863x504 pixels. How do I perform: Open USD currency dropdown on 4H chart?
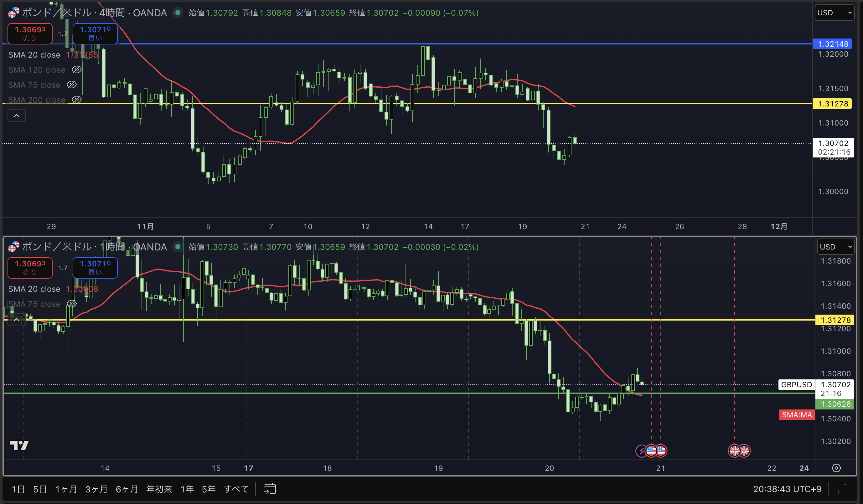834,13
